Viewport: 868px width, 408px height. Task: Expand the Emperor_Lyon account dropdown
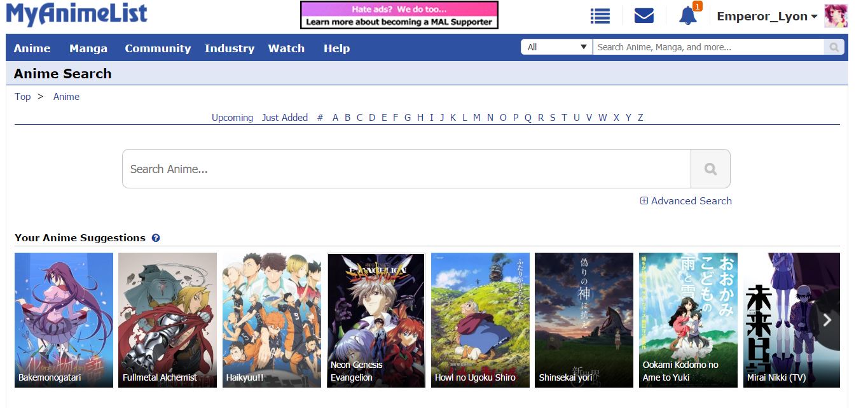[767, 17]
